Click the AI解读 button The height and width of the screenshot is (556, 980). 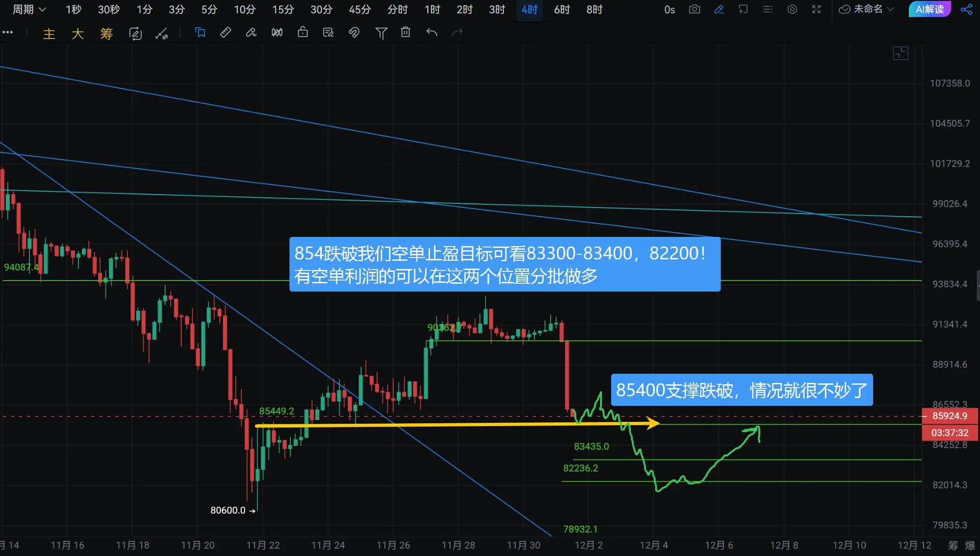930,9
